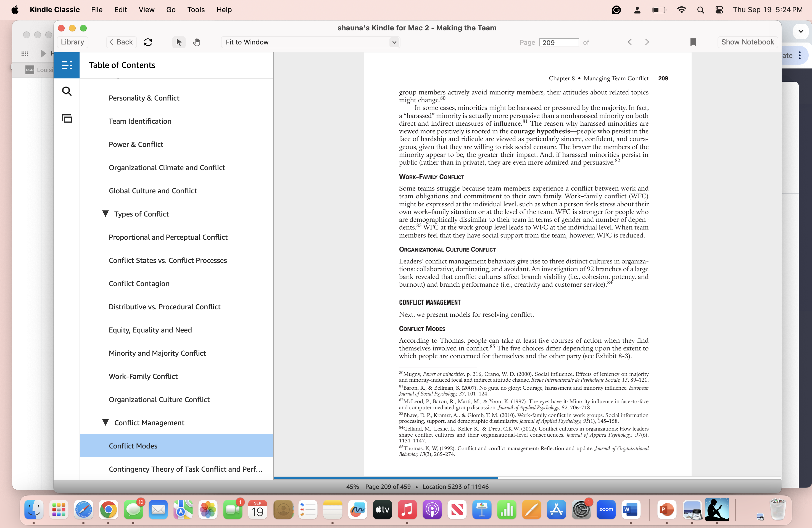Go to previous page arrow

pyautogui.click(x=630, y=42)
